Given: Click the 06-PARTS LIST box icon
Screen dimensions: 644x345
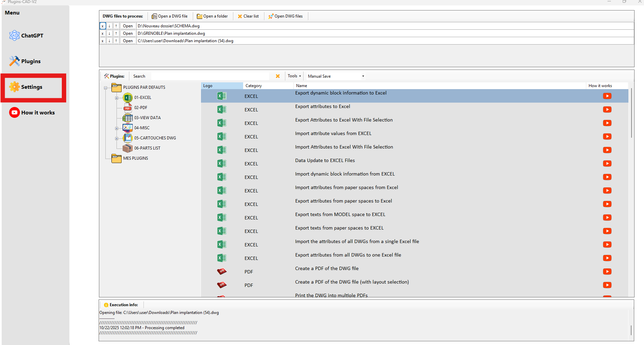Looking at the screenshot, I should pos(128,148).
